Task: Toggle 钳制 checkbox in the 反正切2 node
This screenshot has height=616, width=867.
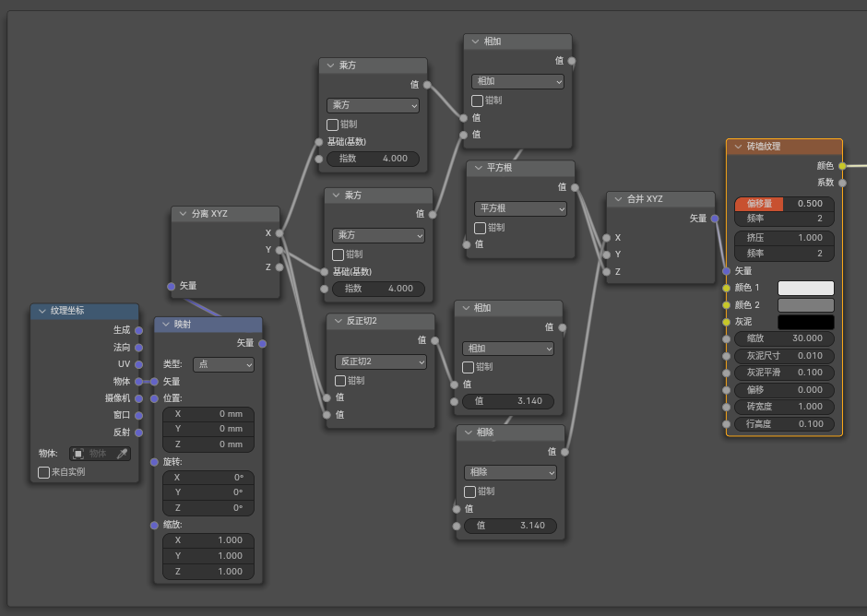Action: (x=340, y=380)
